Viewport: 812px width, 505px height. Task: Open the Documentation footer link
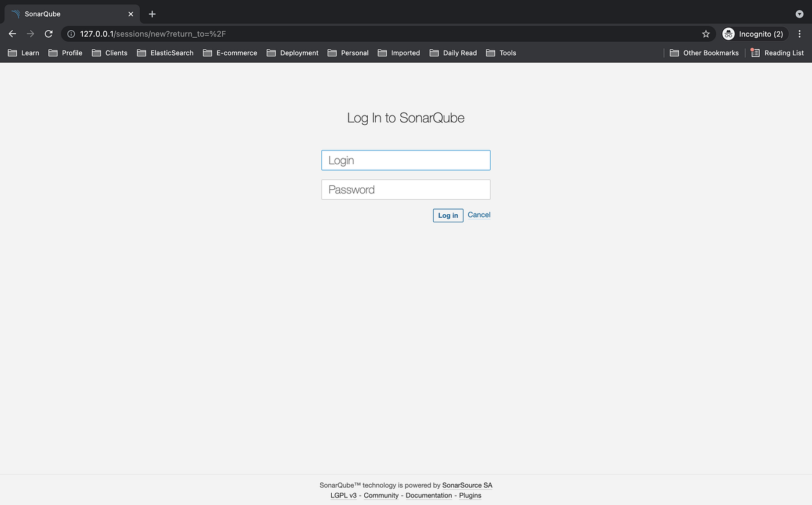[429, 495]
